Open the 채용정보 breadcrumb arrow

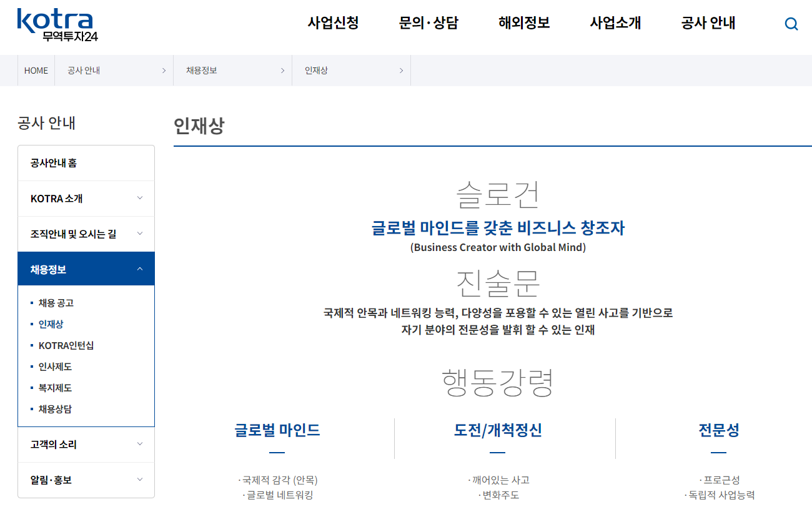coord(282,71)
